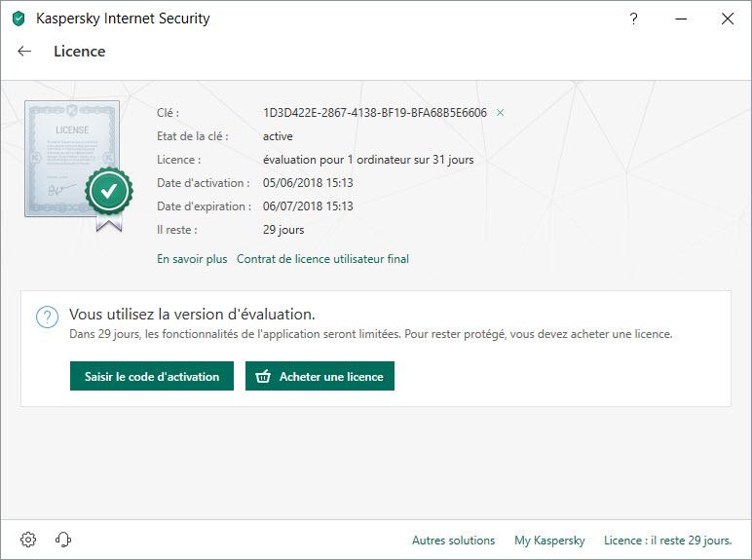
Task: Open the En savoir plus link
Action: pos(192,259)
